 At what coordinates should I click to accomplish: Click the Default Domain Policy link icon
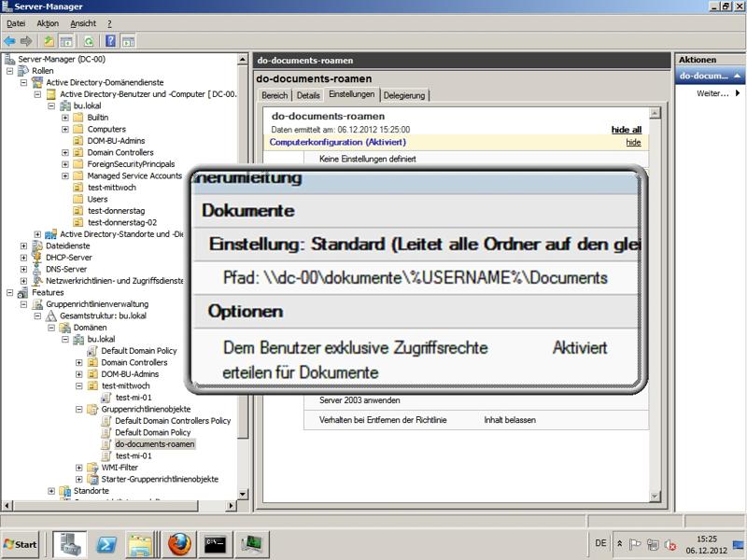92,351
